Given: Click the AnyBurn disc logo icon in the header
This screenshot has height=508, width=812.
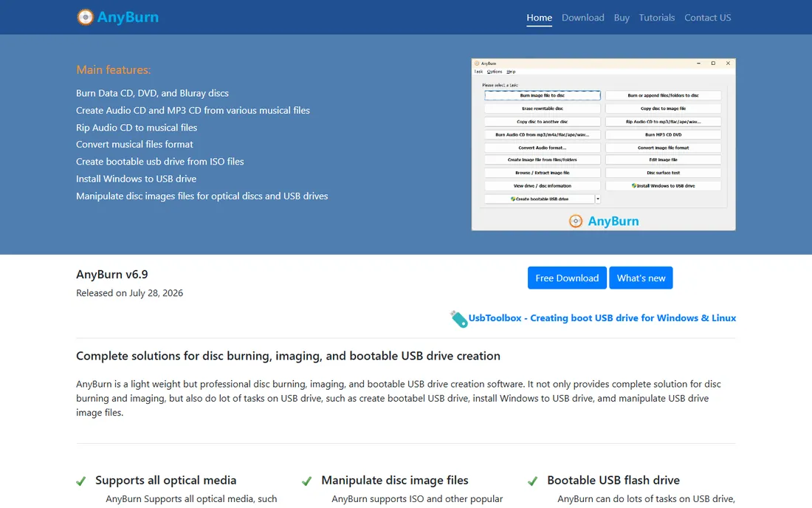Looking at the screenshot, I should (x=86, y=17).
